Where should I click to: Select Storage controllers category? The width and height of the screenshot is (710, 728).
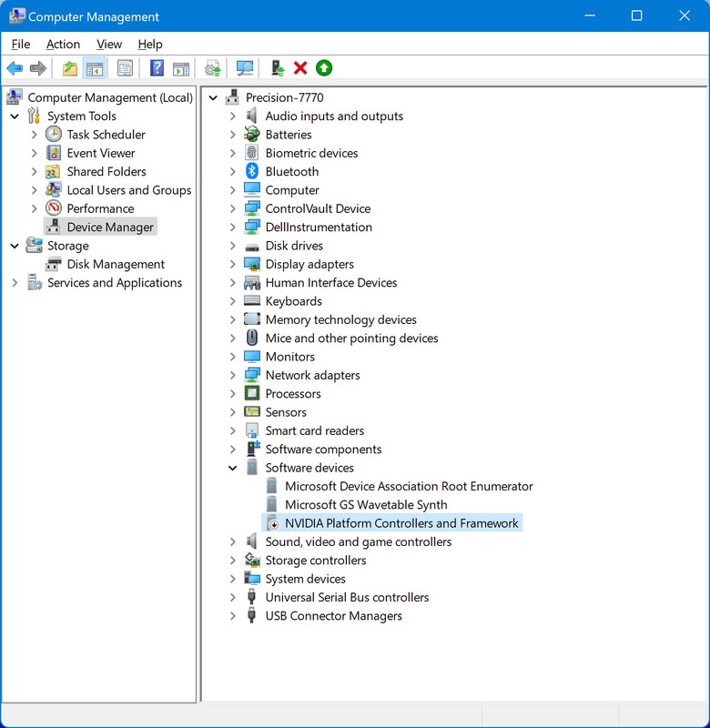315,561
